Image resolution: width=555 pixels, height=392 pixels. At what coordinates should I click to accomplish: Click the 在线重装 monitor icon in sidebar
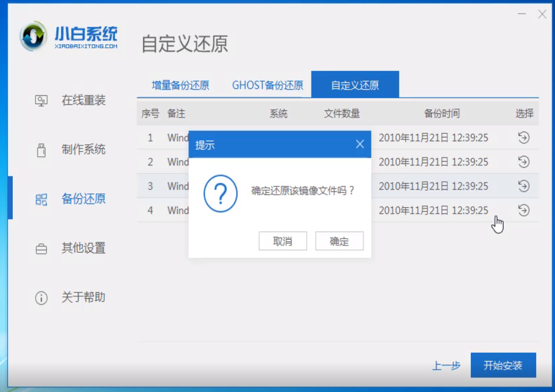(41, 101)
